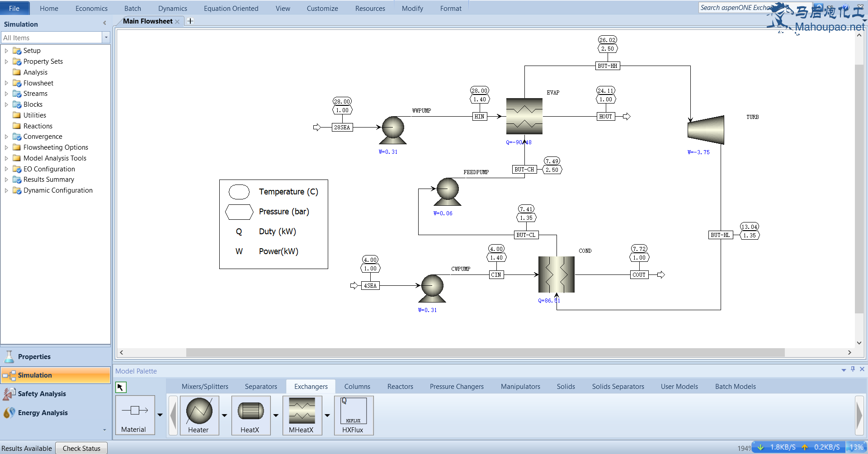Open the HeatX icon variants dropdown
Viewport: 868px width, 454px height.
click(x=276, y=415)
